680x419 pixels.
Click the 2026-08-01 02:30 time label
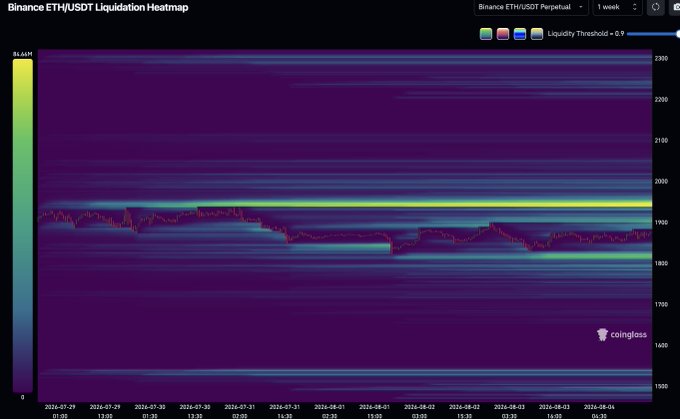330,411
